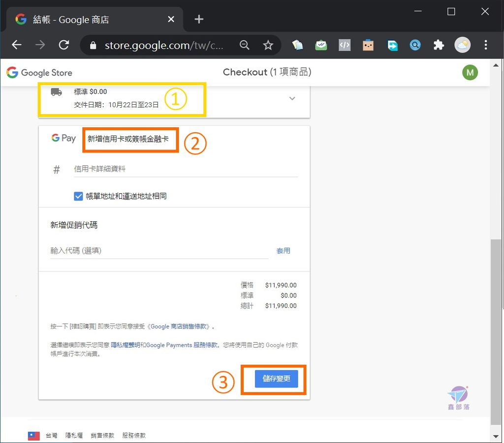Viewport: 504px width, 443px height.
Task: Open Chrome three-dot menu
Action: pos(486,45)
